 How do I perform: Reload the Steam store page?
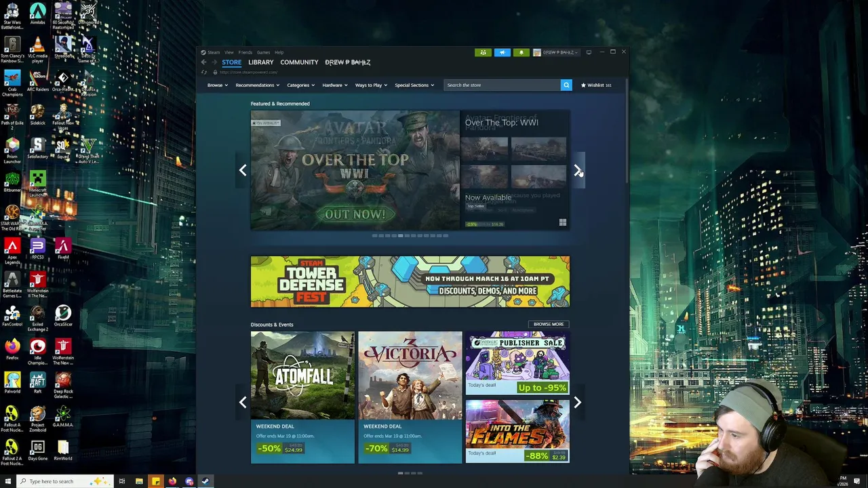pyautogui.click(x=204, y=73)
